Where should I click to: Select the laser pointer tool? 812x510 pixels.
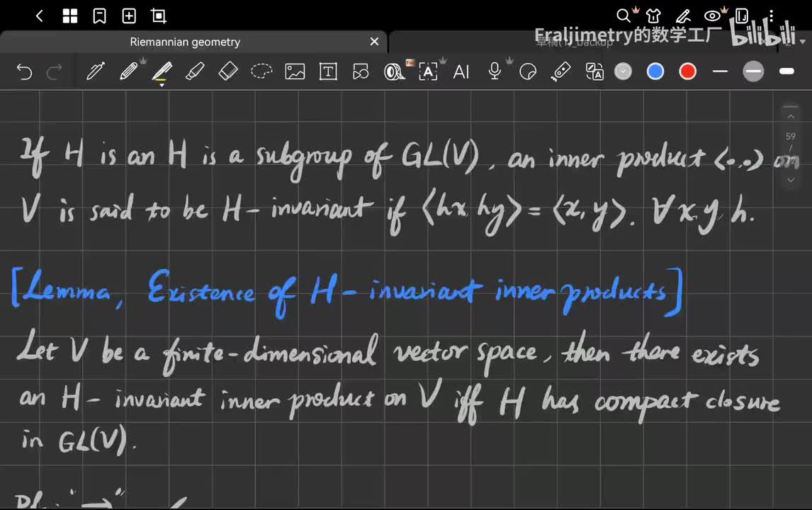561,72
